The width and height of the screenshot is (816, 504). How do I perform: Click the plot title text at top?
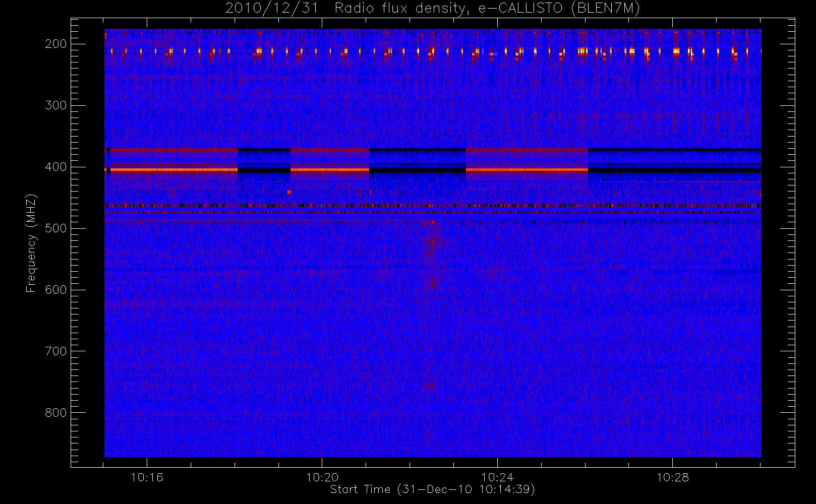(x=432, y=9)
